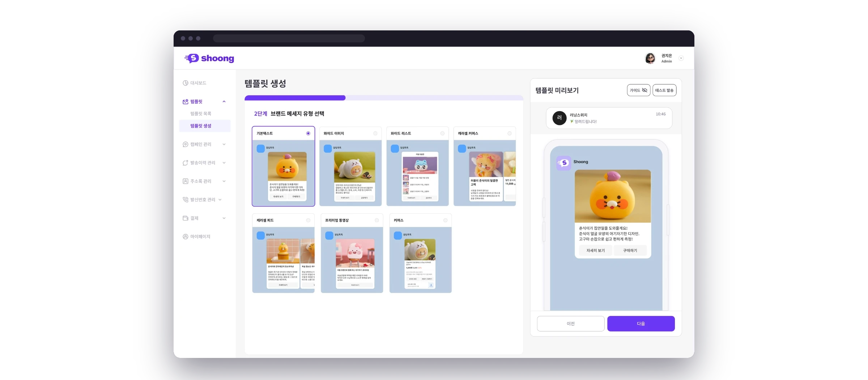Viewport: 868px width, 380px height.
Task: Go to 대시보드 menu item
Action: [x=198, y=83]
